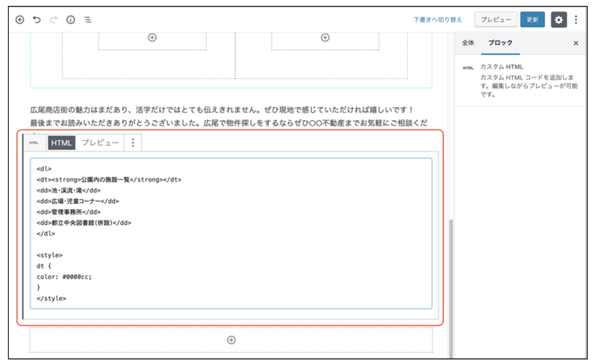Undo the last edit
The width and height of the screenshot is (597, 364).
[x=37, y=19]
